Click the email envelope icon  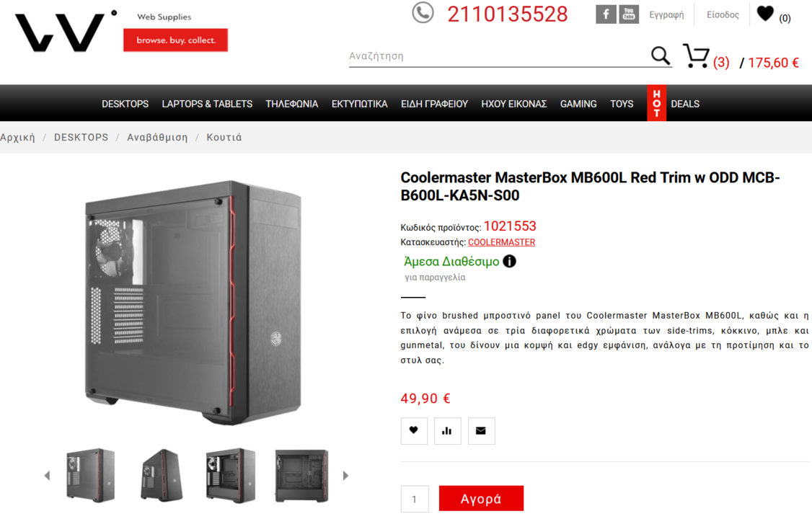[481, 430]
